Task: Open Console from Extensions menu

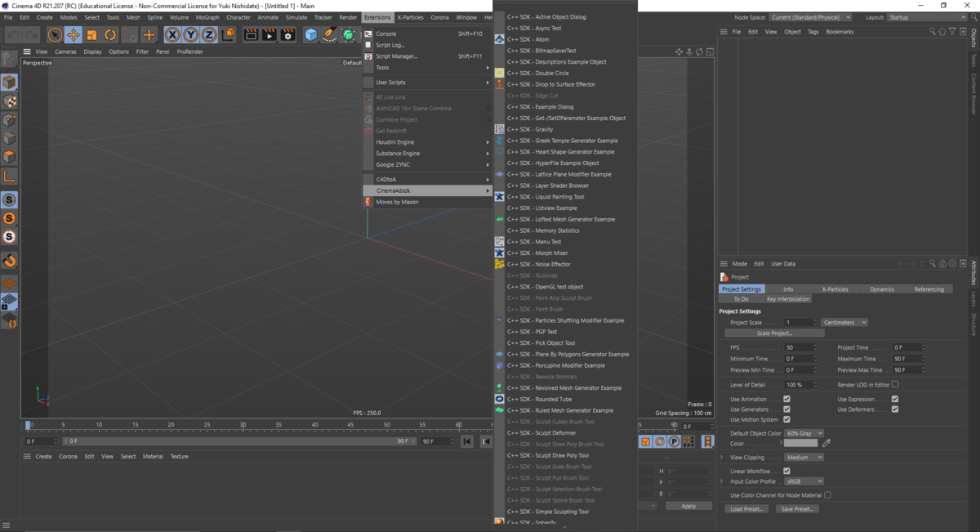Action: coord(428,34)
